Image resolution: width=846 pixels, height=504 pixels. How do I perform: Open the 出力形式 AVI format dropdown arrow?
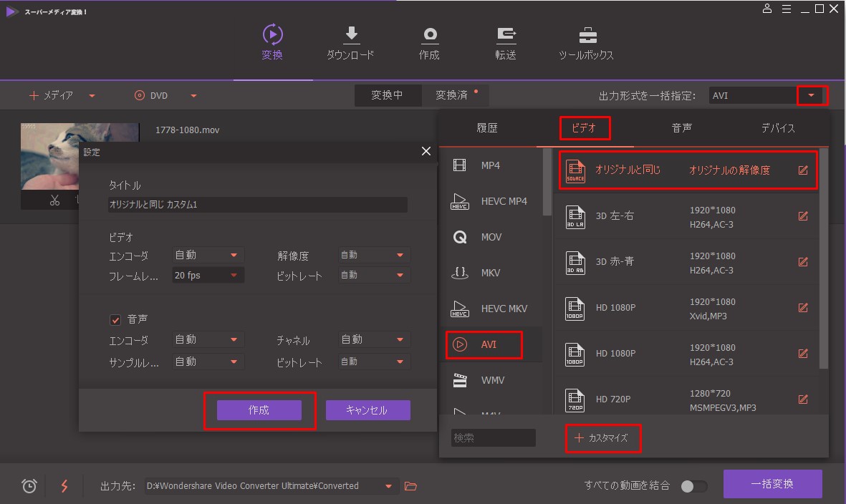tap(811, 95)
